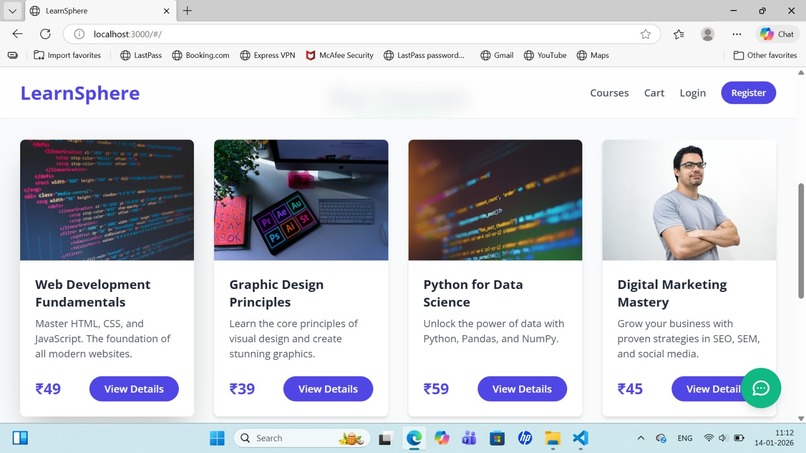Click the first icon in favorites bar
This screenshot has height=453, width=806.
(x=13, y=55)
